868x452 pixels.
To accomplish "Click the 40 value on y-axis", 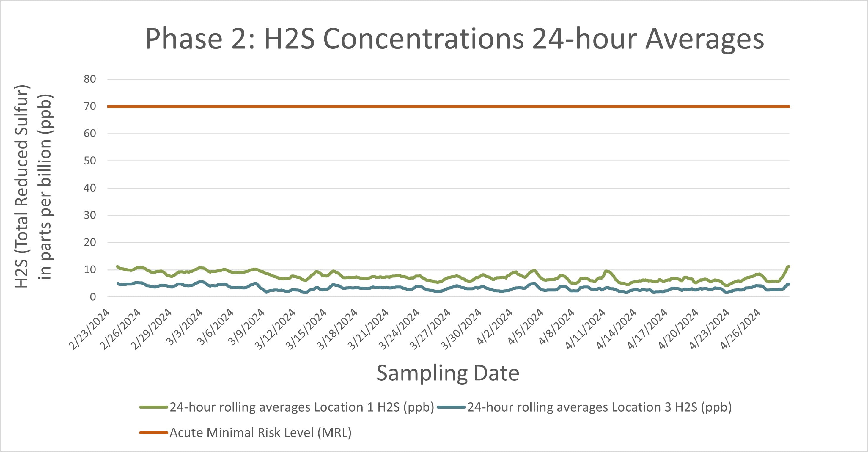I will coord(90,188).
